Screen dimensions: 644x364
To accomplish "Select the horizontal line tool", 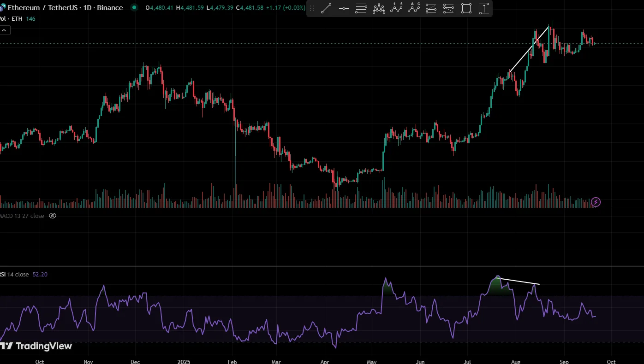I will [x=344, y=8].
